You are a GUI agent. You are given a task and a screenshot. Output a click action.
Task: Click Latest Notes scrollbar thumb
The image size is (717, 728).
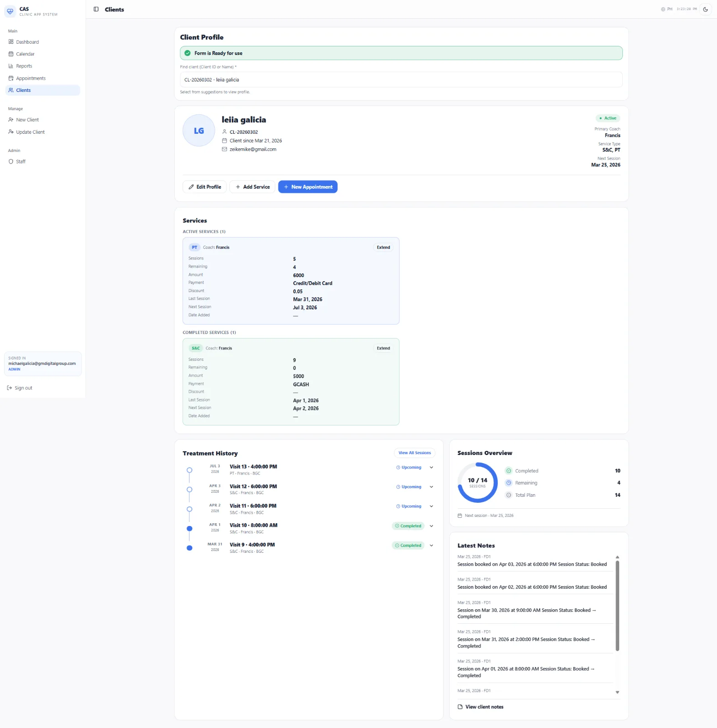tap(617, 606)
